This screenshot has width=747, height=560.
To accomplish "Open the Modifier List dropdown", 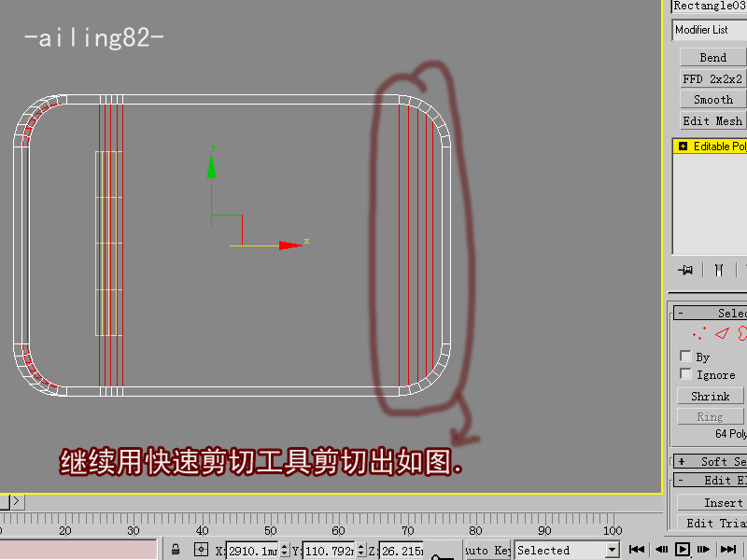I will 710,30.
